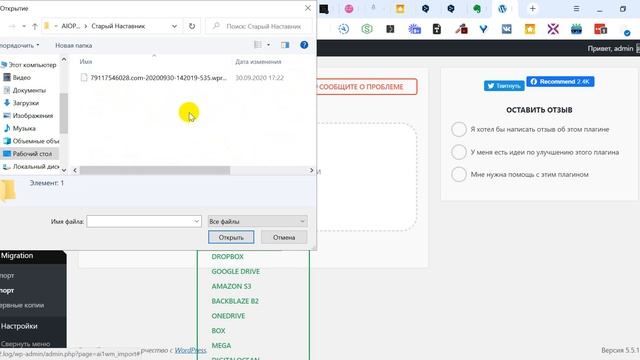Click the blue downloads checkmark icon
This screenshot has width=640, height=360.
point(627,33)
